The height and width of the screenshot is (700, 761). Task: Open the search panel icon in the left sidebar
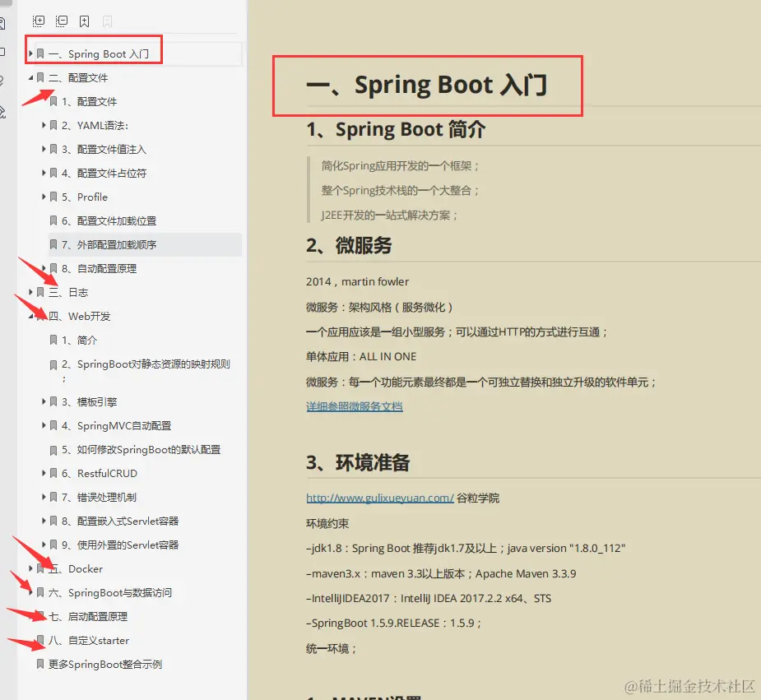(x=3, y=22)
